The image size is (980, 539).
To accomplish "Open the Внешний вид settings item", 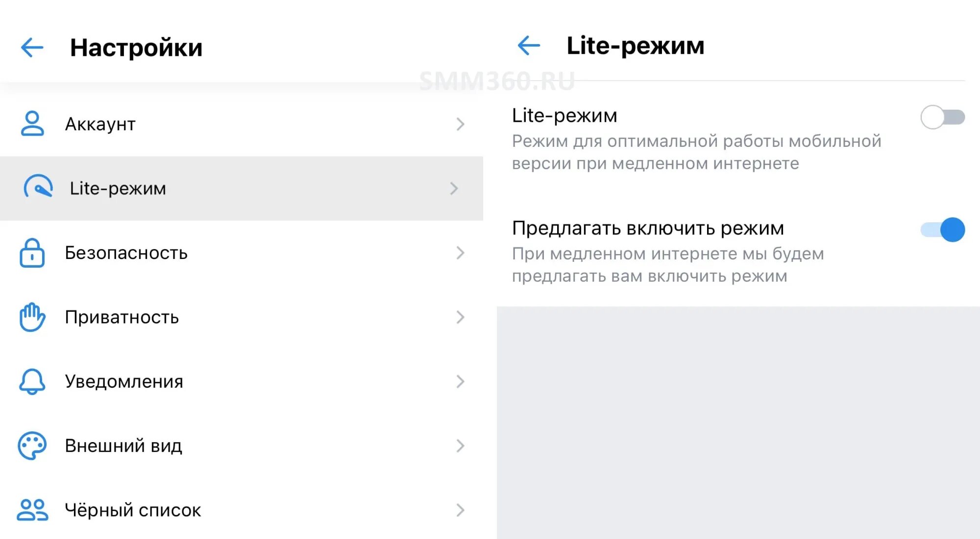I will click(x=242, y=445).
